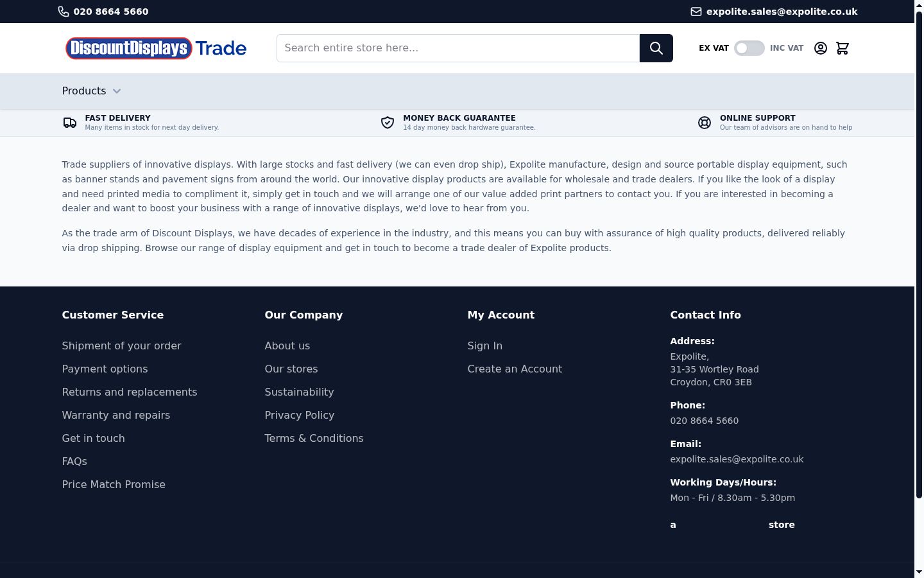Open Warranty and repairs link
Image resolution: width=924 pixels, height=578 pixels.
tap(116, 415)
